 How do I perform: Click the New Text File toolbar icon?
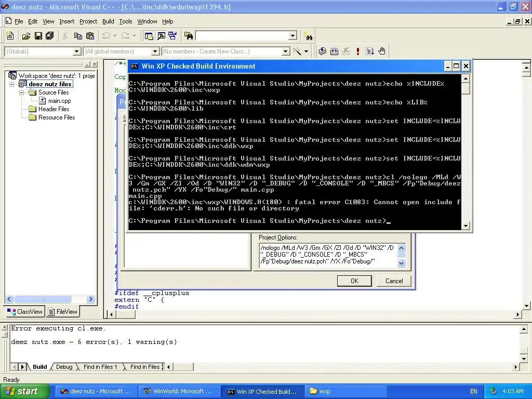click(x=10, y=36)
